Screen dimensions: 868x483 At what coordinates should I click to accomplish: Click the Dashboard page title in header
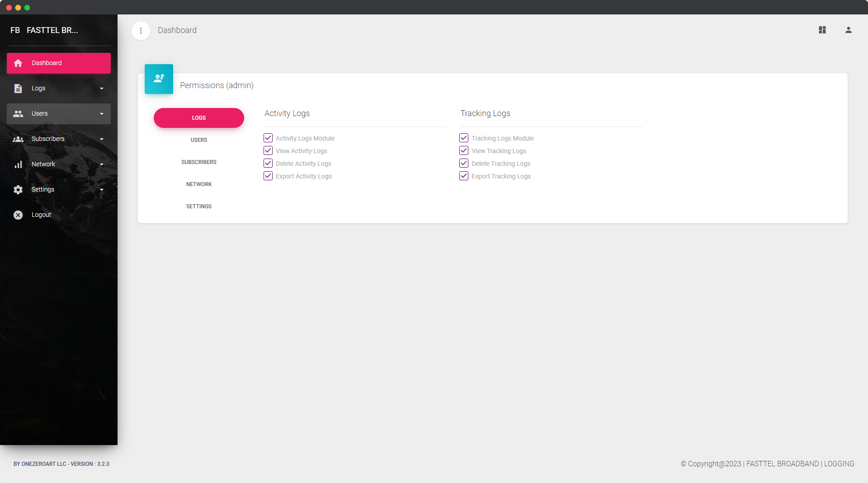point(177,30)
